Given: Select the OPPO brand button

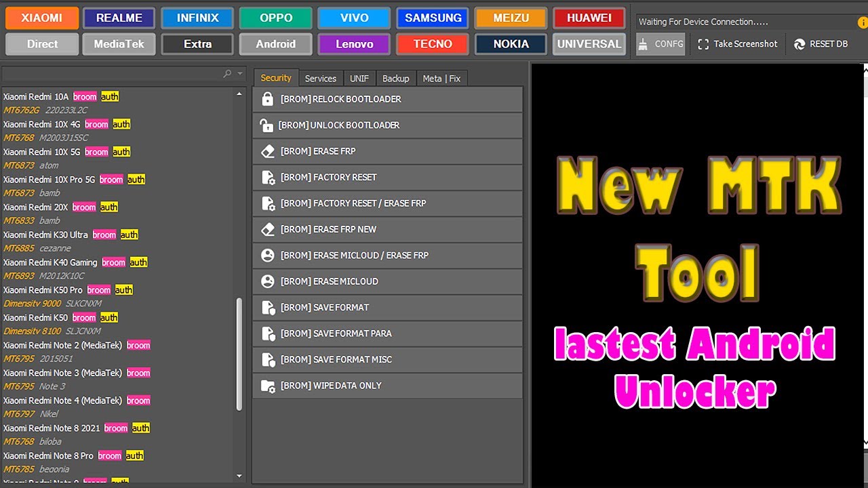Looking at the screenshot, I should pos(276,18).
